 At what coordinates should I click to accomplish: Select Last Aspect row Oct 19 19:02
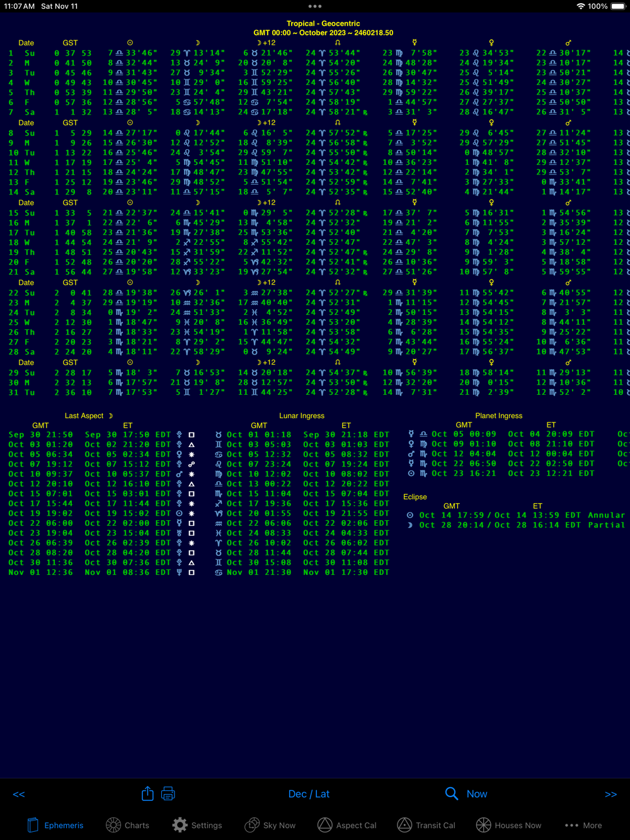pyautogui.click(x=102, y=513)
